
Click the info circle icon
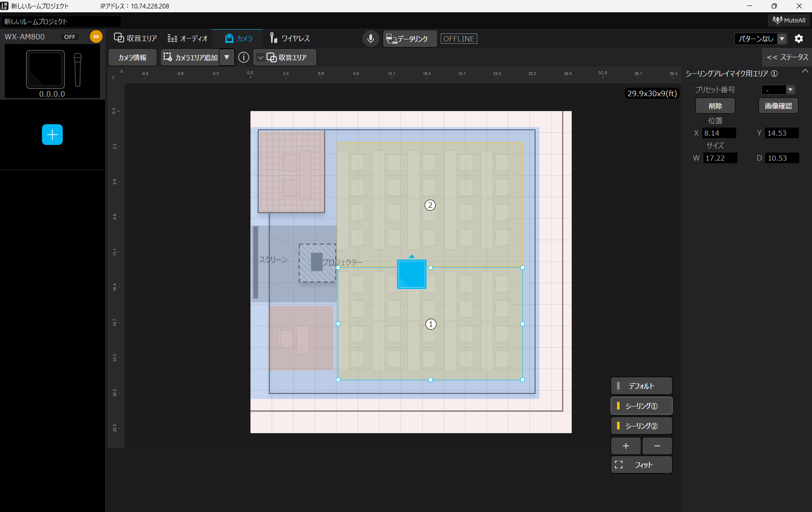pos(243,57)
